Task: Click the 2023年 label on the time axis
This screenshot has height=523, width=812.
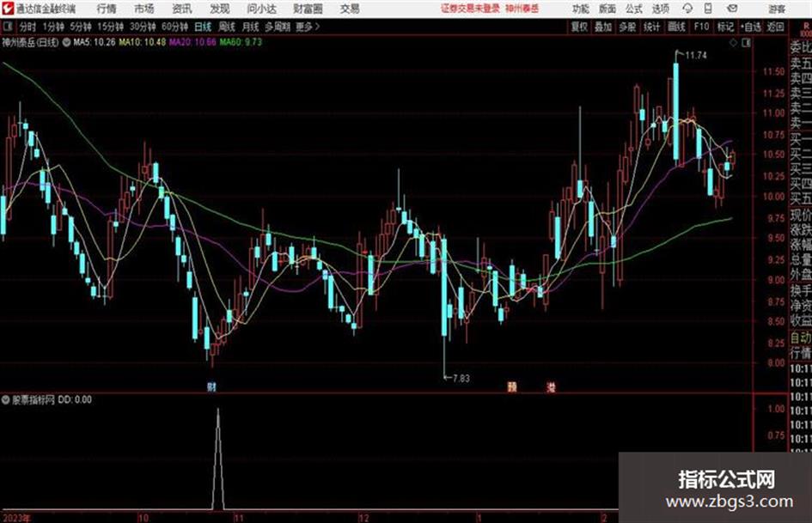Action: pos(16,517)
